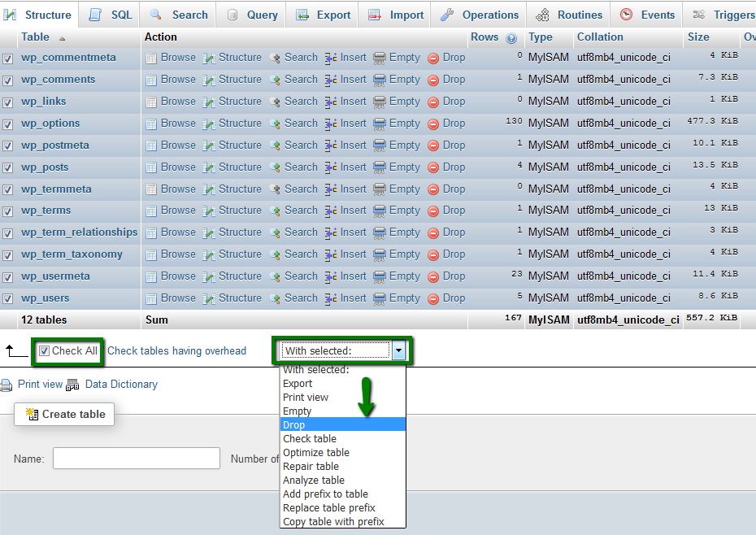The image size is (756, 535).
Task: Choose Check table from dropdown list
Action: [343, 438]
